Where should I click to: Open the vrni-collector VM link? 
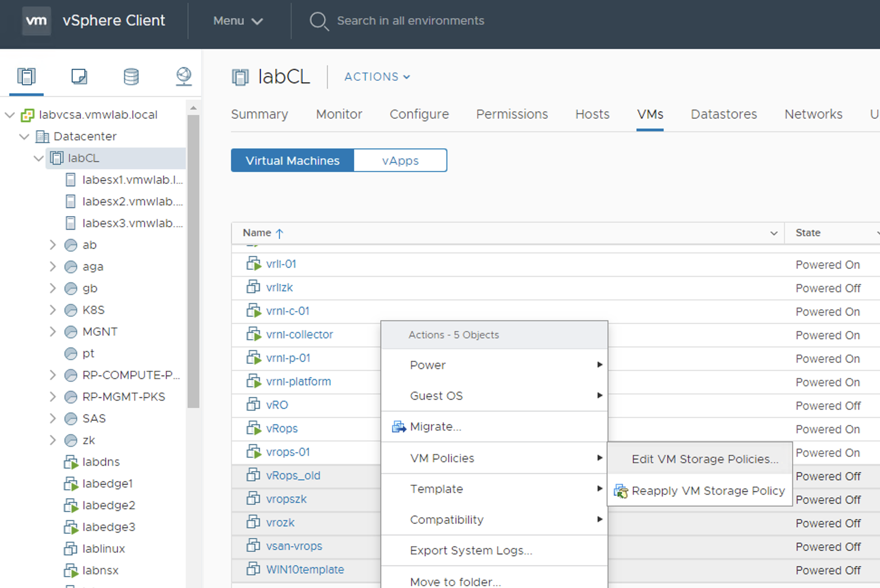300,334
